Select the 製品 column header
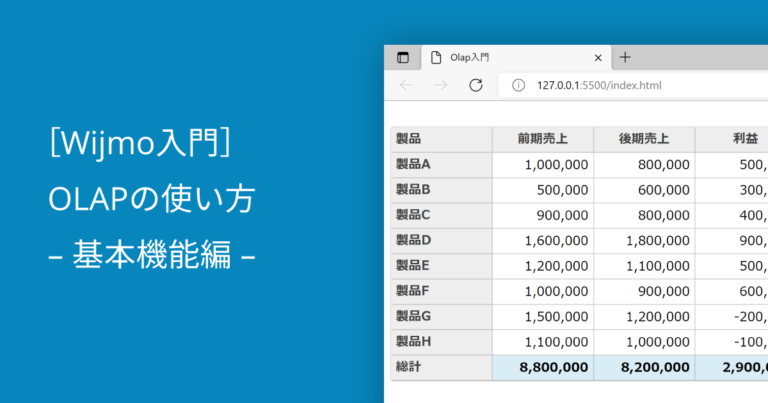 [x=441, y=139]
